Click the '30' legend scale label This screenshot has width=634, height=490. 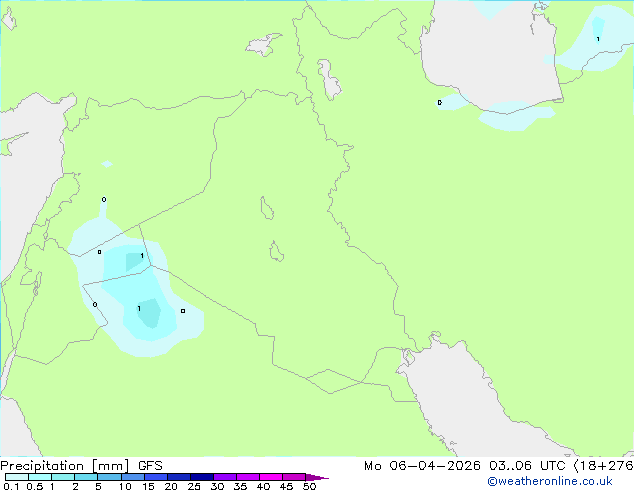pos(217,486)
